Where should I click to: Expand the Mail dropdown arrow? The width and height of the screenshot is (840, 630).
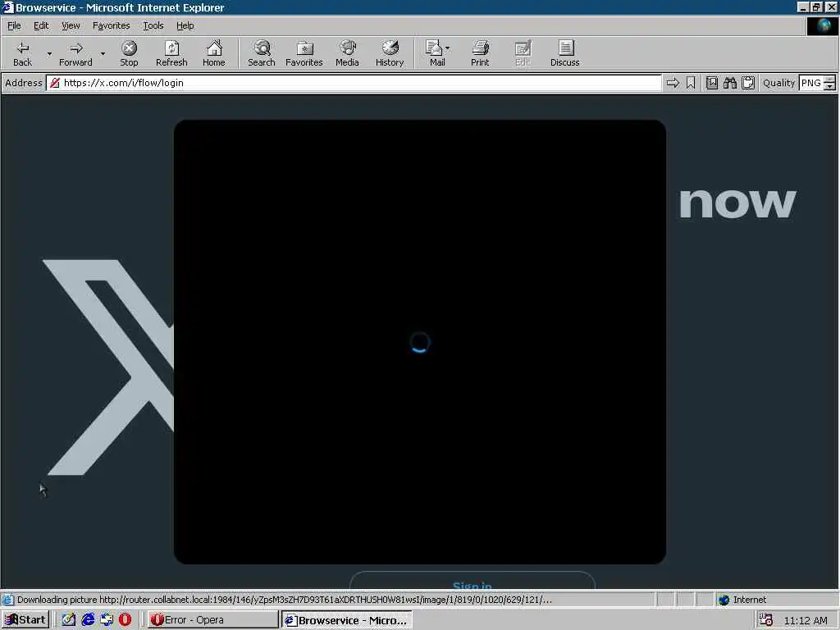tap(447, 48)
